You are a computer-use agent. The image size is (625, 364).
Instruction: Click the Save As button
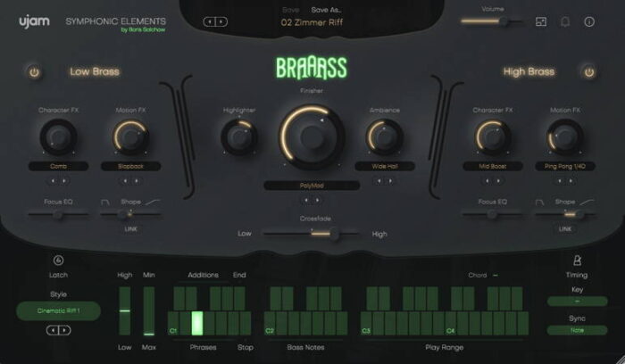pos(326,9)
